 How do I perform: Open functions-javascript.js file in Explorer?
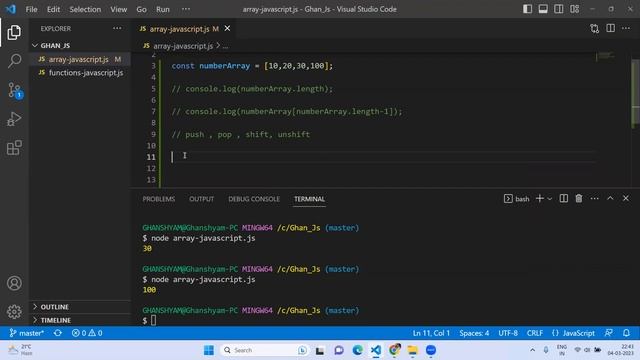tap(80, 73)
